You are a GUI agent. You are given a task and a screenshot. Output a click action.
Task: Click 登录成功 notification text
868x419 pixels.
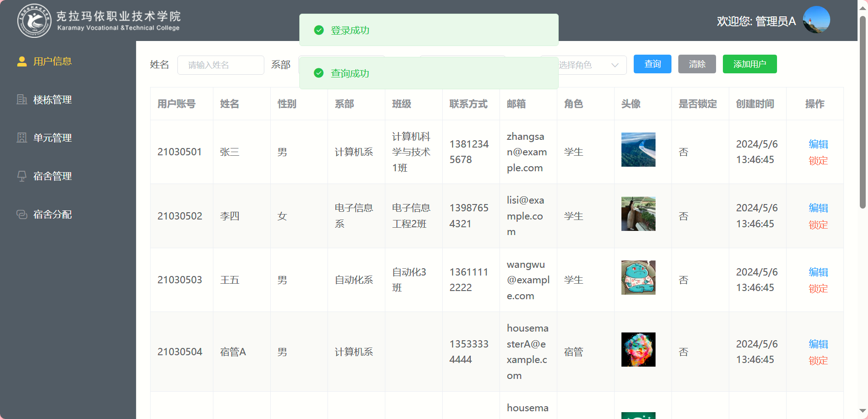click(x=350, y=30)
